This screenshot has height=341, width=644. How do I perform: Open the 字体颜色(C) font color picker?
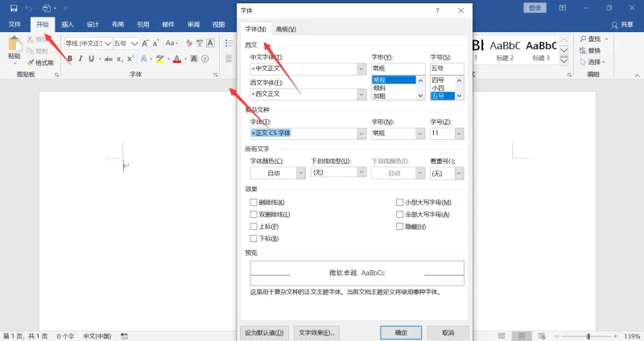point(278,173)
